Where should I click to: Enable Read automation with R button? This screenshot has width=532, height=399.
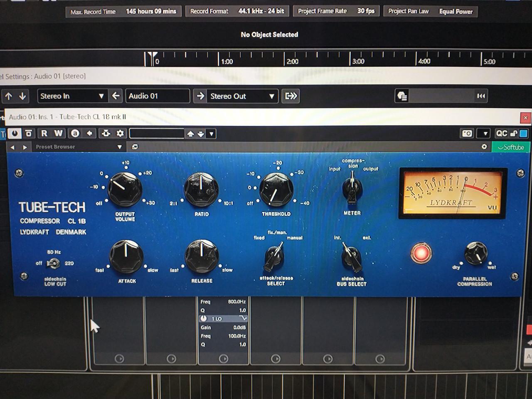click(x=44, y=133)
